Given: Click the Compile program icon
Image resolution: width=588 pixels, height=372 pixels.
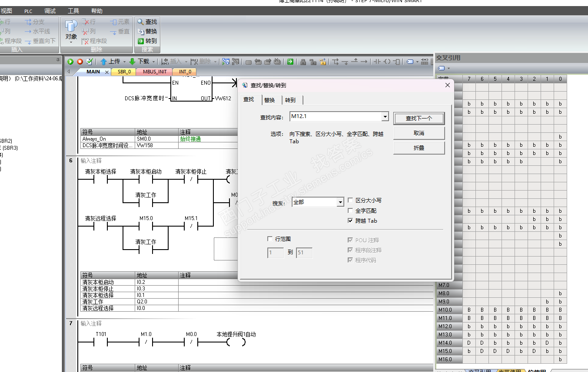Looking at the screenshot, I should (x=90, y=62).
